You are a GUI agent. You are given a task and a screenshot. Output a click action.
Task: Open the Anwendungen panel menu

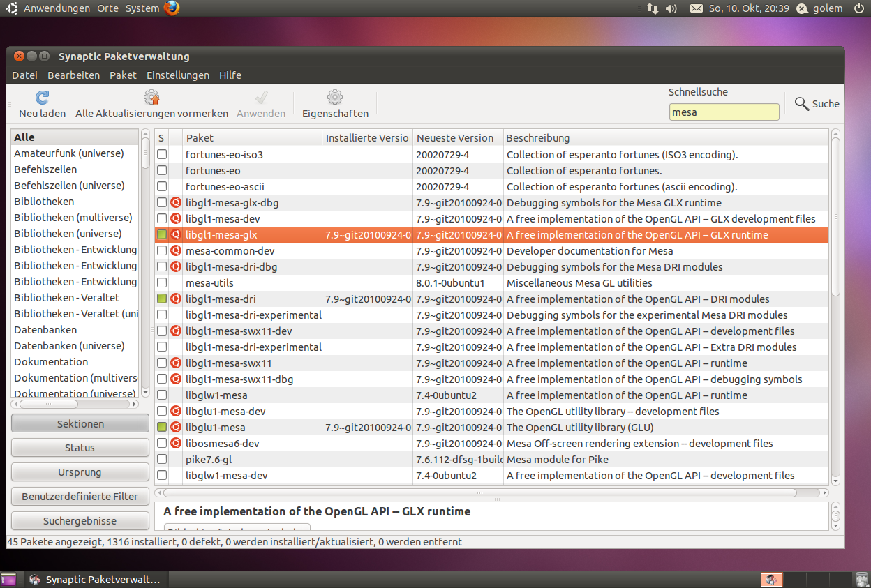coord(57,8)
